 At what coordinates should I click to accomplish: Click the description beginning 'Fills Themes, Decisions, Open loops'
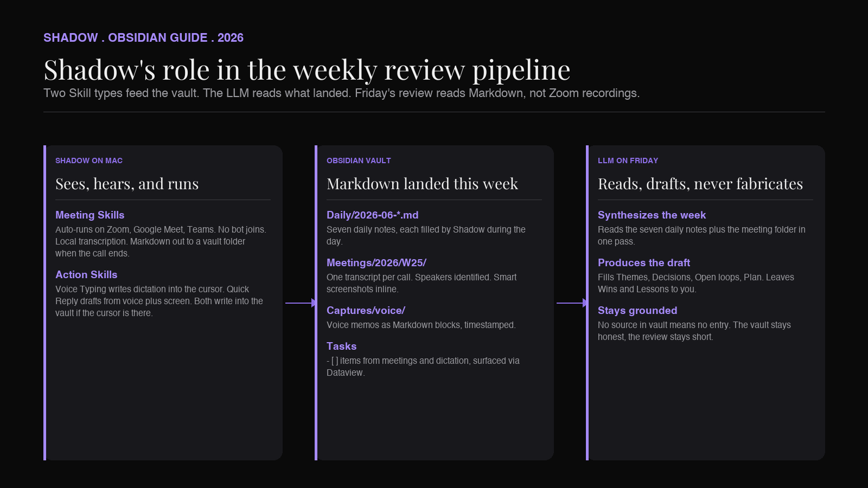696,283
